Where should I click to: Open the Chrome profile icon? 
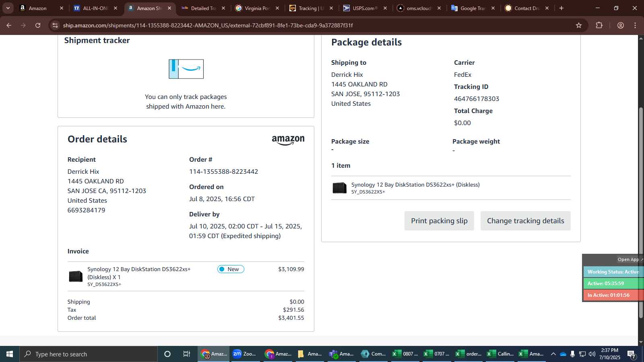[621, 25]
